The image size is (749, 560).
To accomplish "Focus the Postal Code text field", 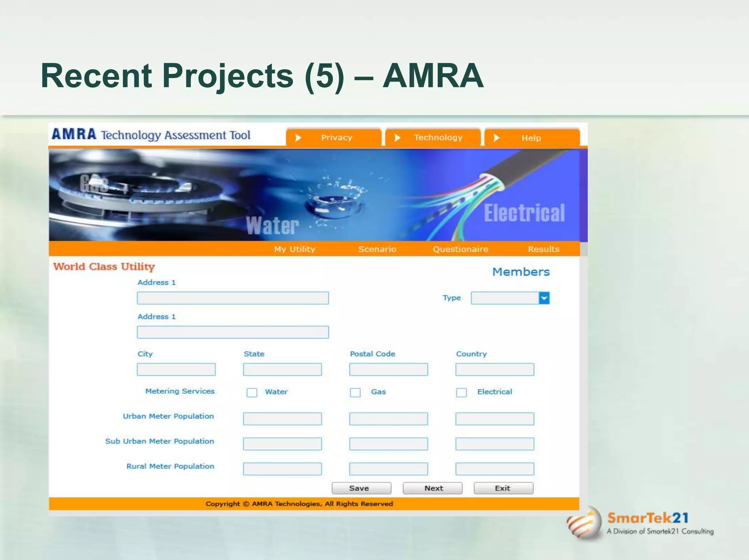I will (388, 369).
